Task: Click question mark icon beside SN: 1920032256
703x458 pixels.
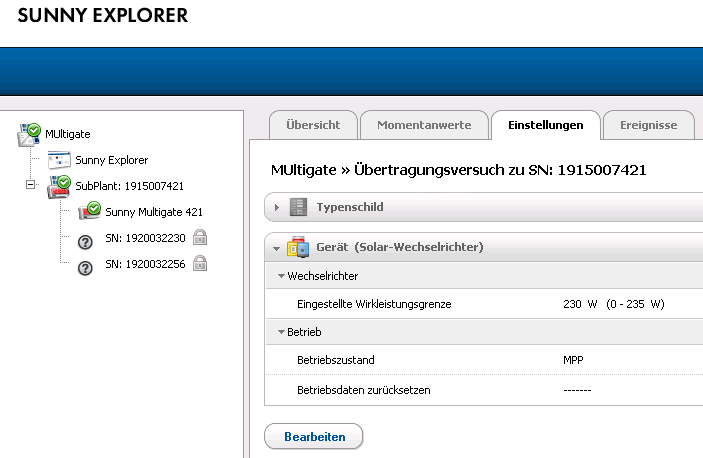Action: point(85,268)
